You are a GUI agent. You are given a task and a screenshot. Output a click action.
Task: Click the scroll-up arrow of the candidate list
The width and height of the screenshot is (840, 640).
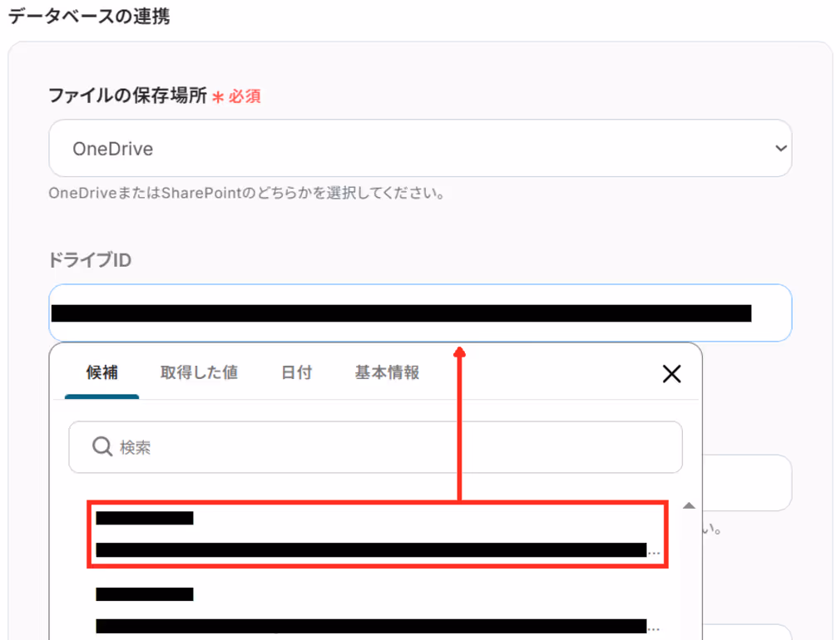click(x=689, y=505)
